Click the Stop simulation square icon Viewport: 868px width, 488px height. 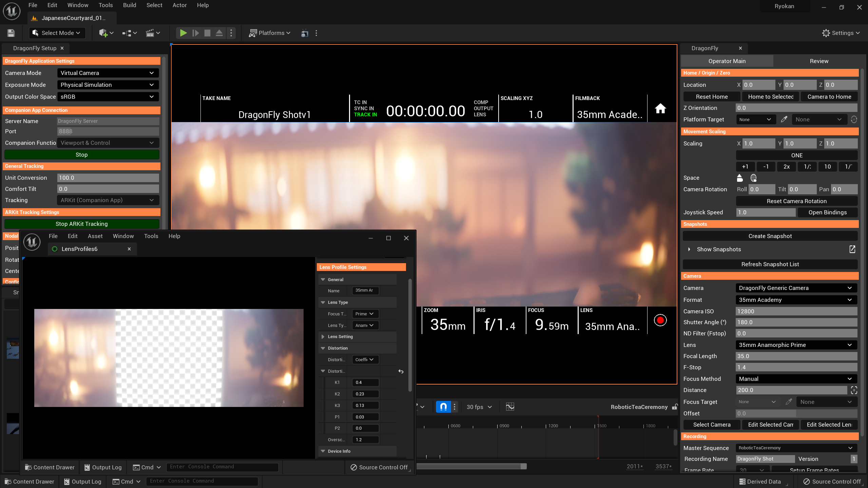pyautogui.click(x=207, y=33)
